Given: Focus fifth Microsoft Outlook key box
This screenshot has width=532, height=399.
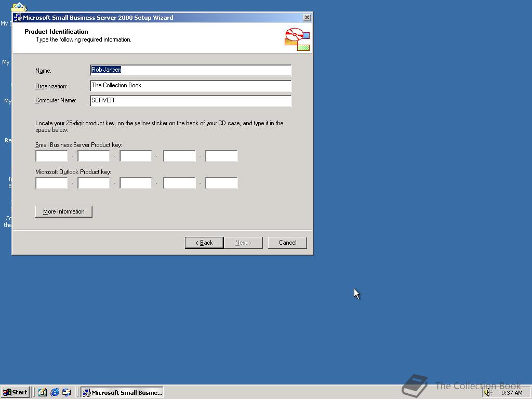Looking at the screenshot, I should coord(221,183).
